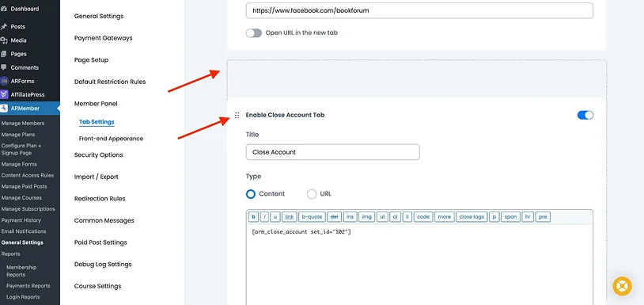
Task: Click the 'close tags' editor button
Action: 472,216
